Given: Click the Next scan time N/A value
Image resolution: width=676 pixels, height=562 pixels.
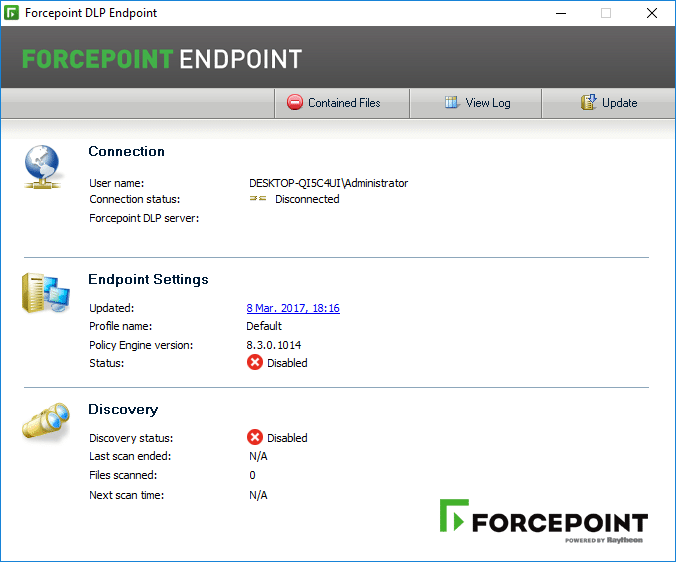Looking at the screenshot, I should coord(258,495).
